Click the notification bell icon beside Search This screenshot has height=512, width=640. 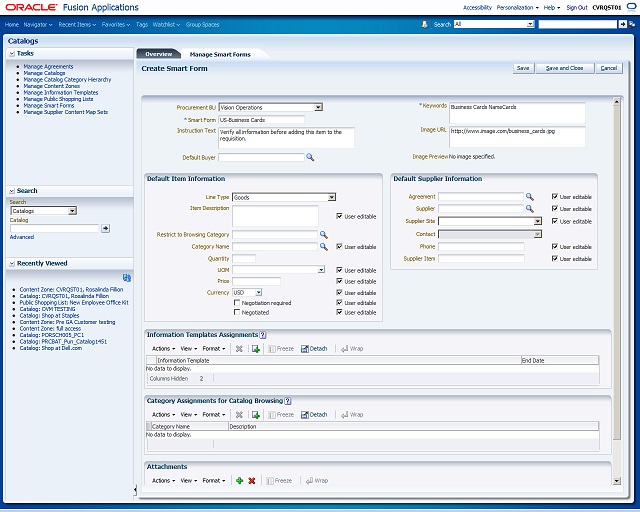425,24
